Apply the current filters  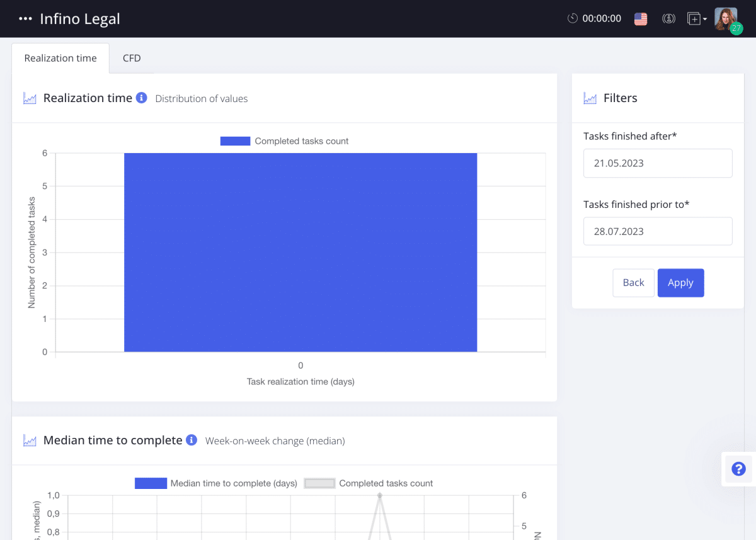[x=680, y=282]
